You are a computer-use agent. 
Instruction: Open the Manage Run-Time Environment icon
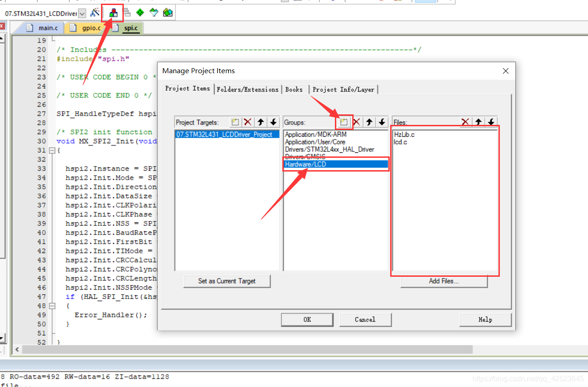coord(140,12)
